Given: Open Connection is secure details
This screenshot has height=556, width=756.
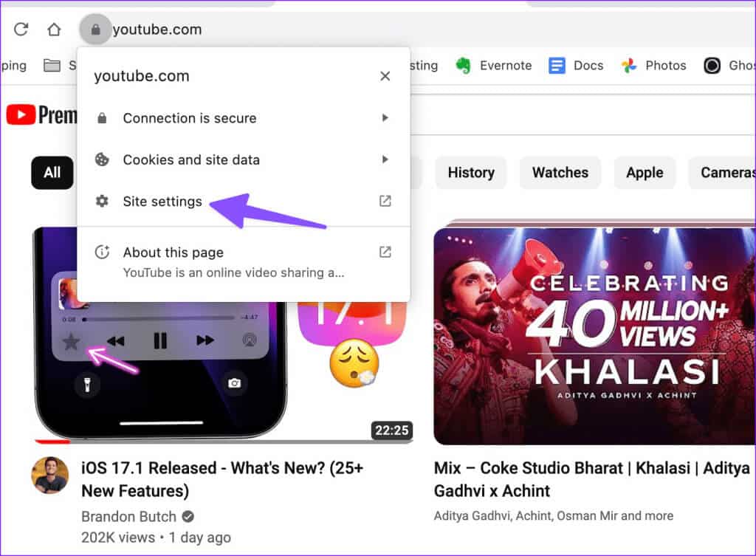Looking at the screenshot, I should (244, 118).
